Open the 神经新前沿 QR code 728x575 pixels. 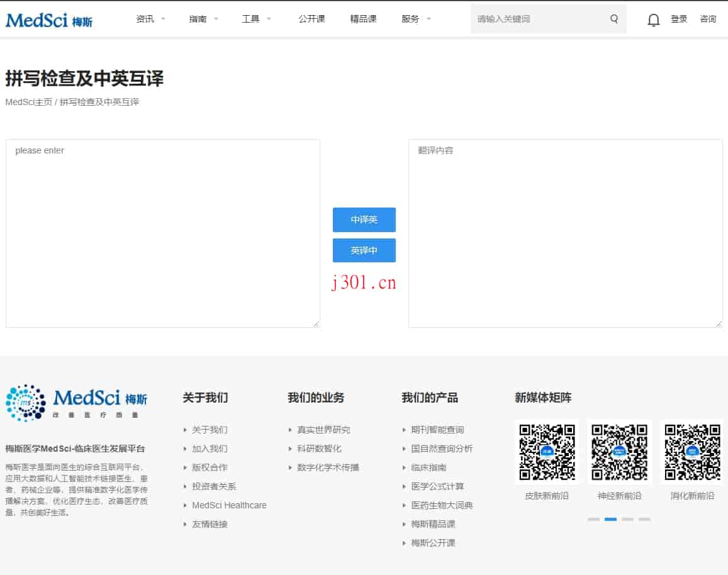click(619, 452)
